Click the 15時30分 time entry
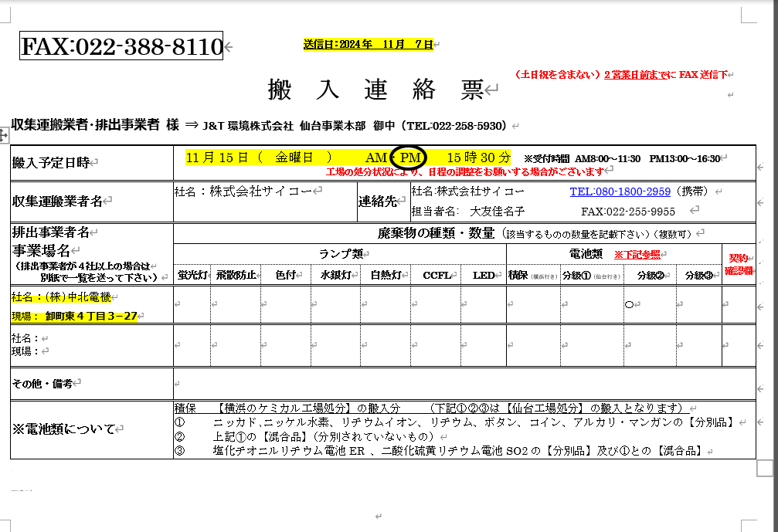The width and height of the screenshot is (778, 532). tap(478, 158)
